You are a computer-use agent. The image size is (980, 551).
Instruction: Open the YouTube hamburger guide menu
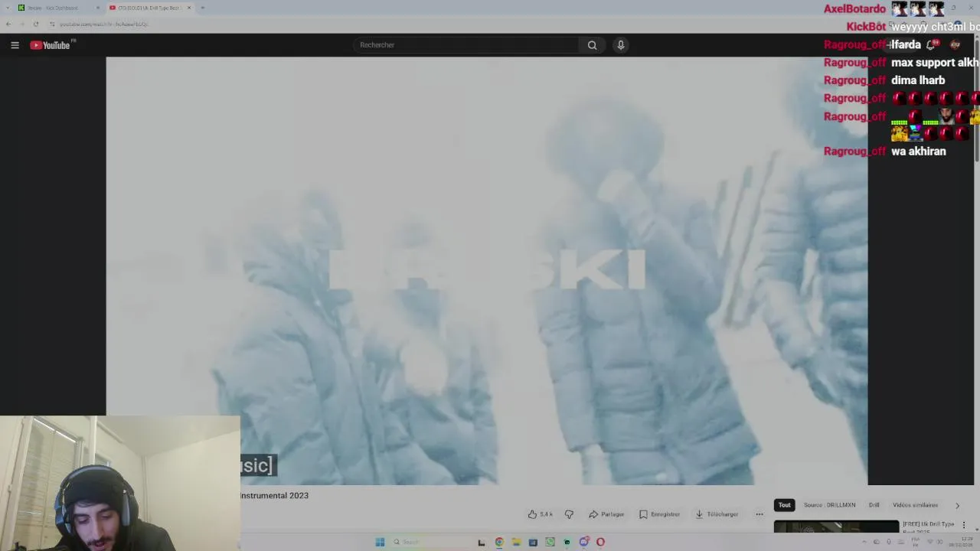15,45
